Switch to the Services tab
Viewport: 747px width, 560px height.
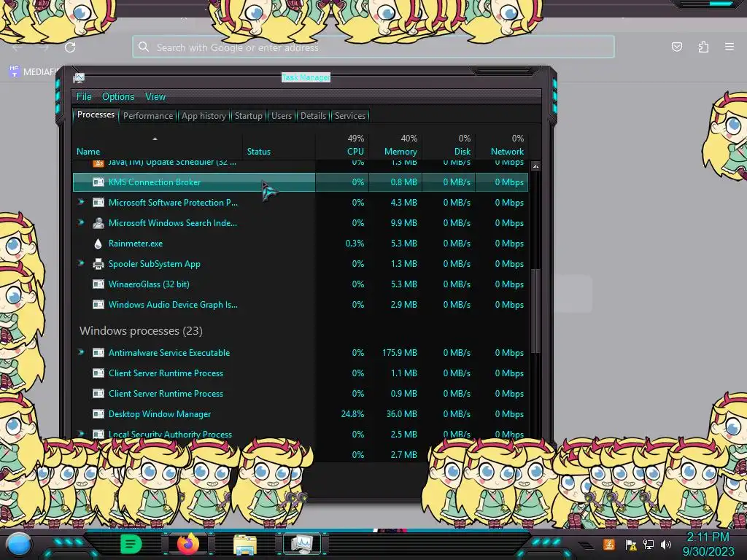(x=349, y=116)
